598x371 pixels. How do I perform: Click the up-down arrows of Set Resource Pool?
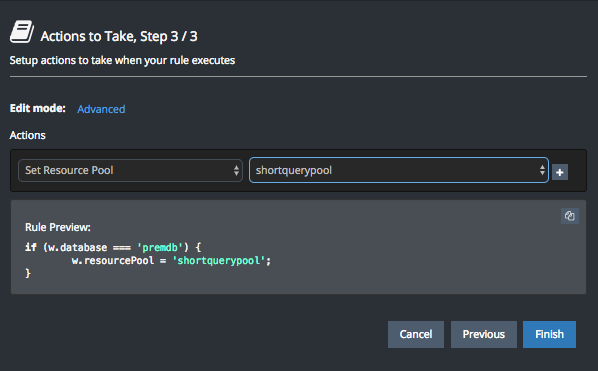236,170
